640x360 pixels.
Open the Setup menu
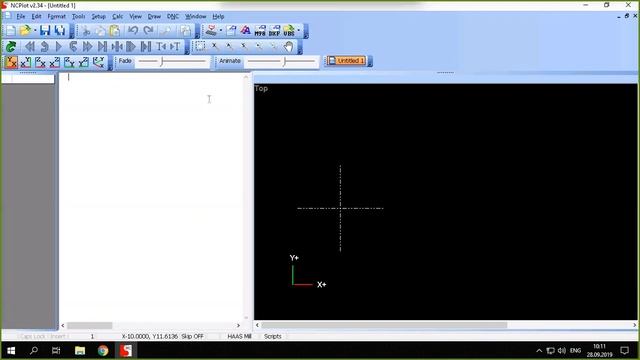pos(98,16)
